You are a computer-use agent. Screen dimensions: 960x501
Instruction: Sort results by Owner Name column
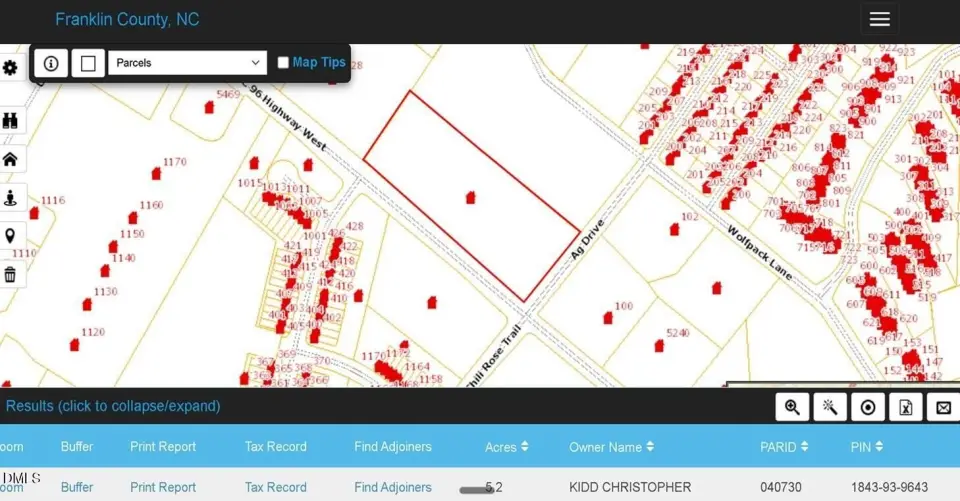tap(612, 447)
